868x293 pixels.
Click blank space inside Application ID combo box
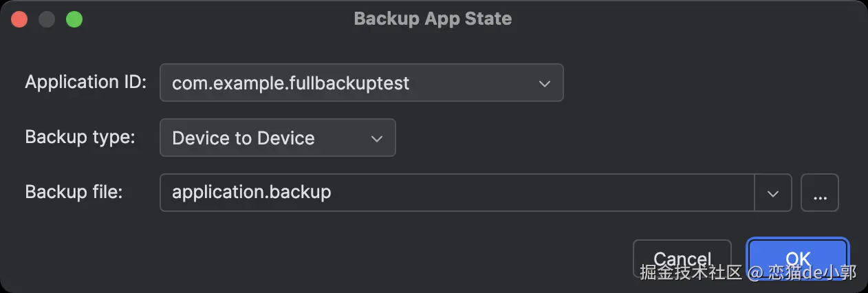[x=475, y=83]
